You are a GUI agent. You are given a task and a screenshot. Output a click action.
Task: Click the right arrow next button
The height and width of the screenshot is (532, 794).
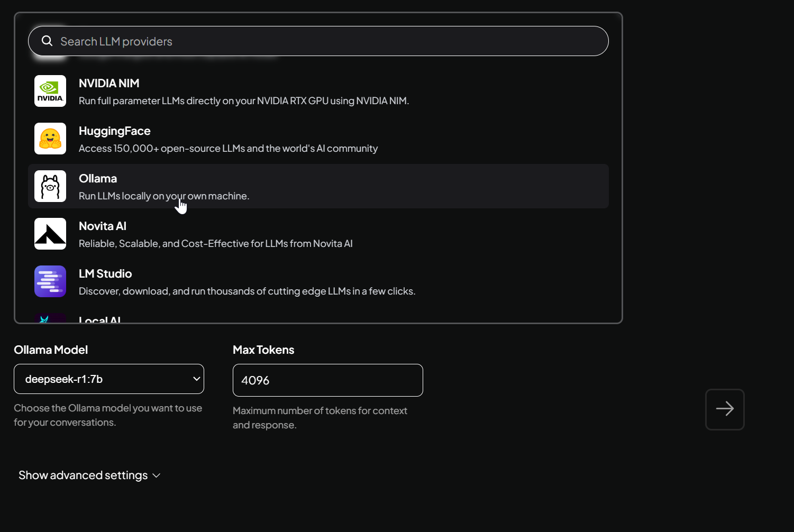(725, 409)
